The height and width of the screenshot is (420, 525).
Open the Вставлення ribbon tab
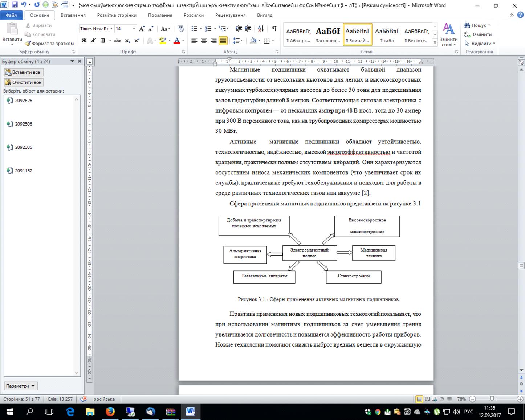[x=73, y=15]
